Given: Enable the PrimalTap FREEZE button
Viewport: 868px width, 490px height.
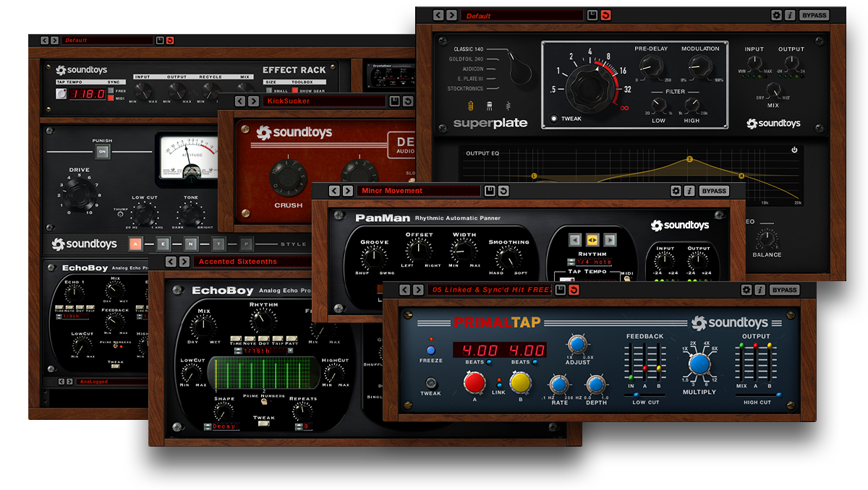Looking at the screenshot, I should pos(431,350).
